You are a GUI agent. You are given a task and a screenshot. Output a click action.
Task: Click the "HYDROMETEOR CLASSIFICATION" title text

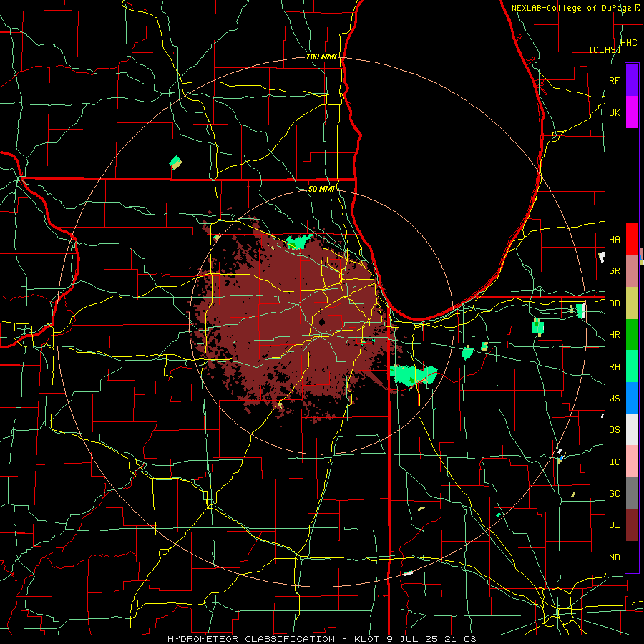(x=251, y=639)
